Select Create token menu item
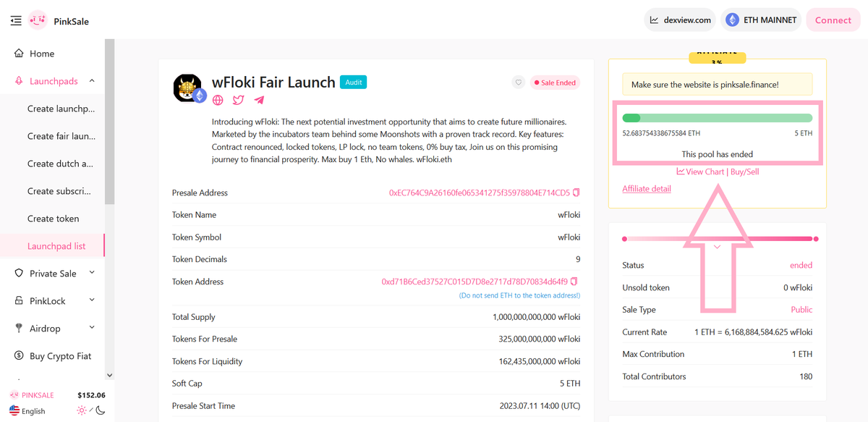Image resolution: width=868 pixels, height=422 pixels. pyautogui.click(x=52, y=219)
